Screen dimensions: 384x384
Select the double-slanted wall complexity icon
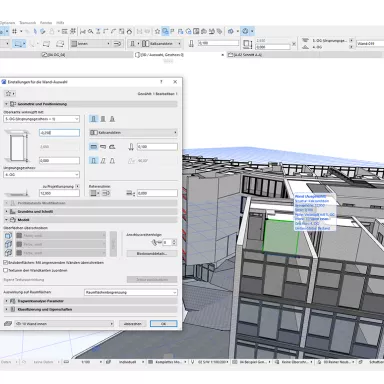pos(112,161)
